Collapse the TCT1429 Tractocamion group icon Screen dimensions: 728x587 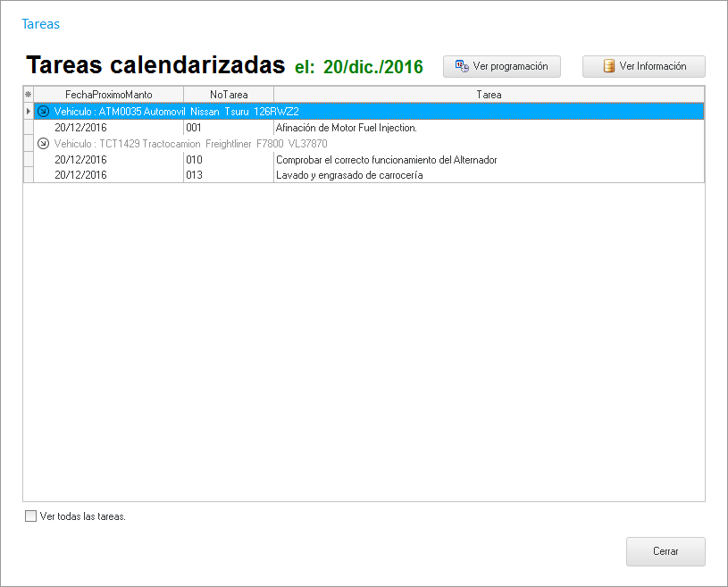(43, 144)
